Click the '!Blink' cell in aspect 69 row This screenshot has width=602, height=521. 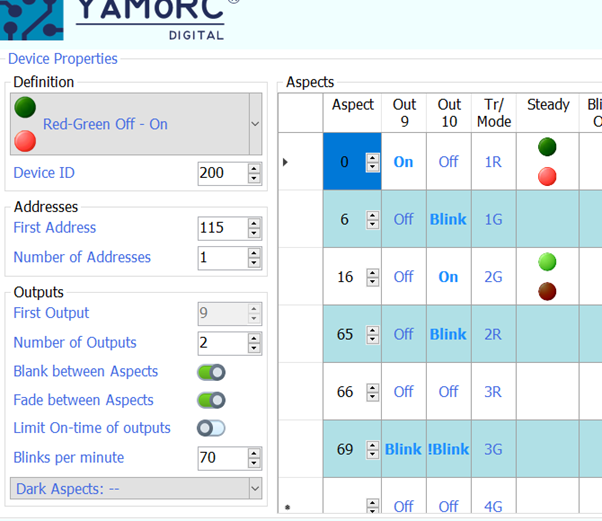[449, 449]
